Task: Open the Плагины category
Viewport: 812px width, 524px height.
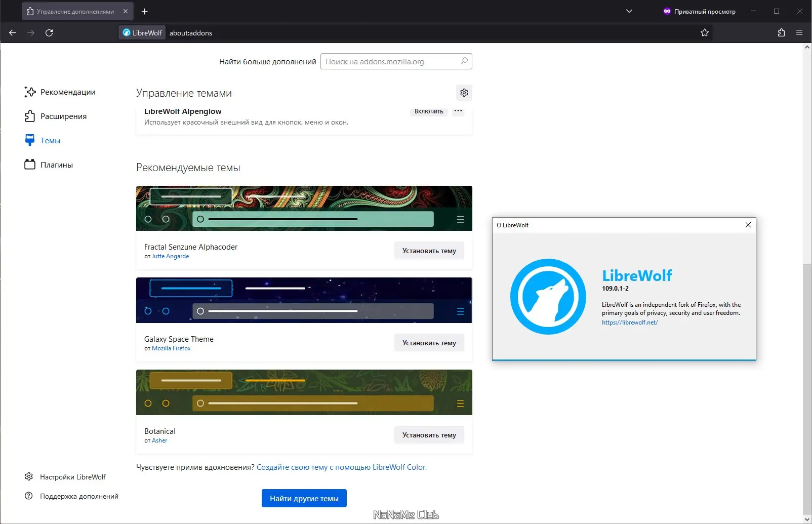Action: (49, 165)
